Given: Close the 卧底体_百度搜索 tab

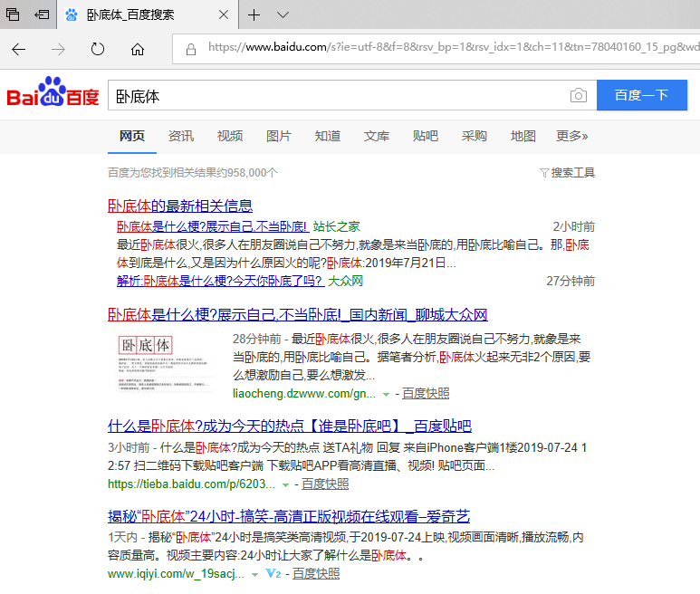Looking at the screenshot, I should [x=224, y=14].
